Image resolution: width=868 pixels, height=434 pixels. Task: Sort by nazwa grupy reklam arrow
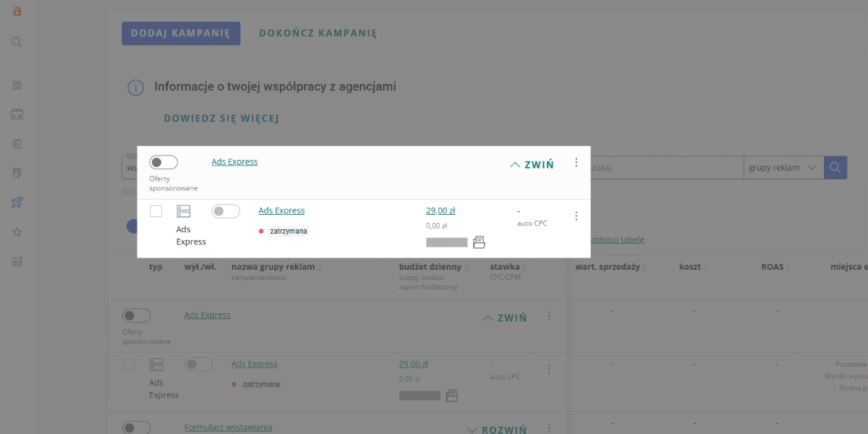320,268
